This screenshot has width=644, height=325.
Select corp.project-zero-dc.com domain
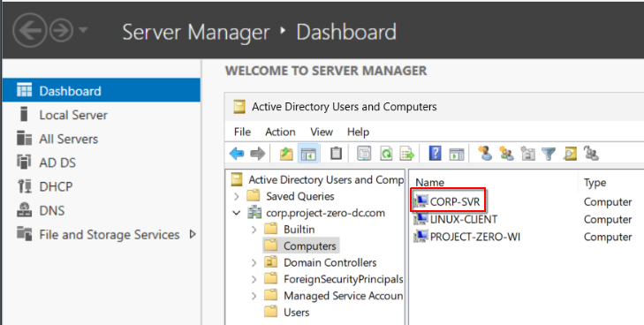pyautogui.click(x=325, y=213)
